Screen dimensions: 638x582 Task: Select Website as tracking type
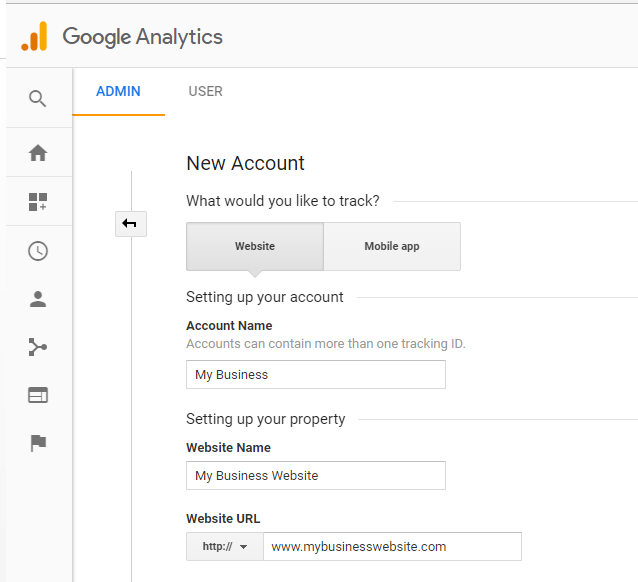click(255, 246)
